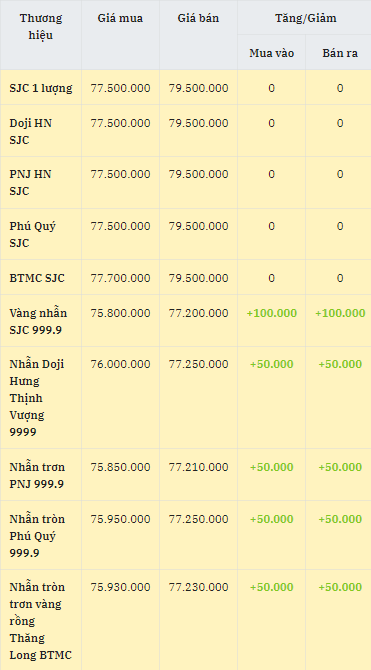Click the +100.000 Bán ra change value

point(340,313)
